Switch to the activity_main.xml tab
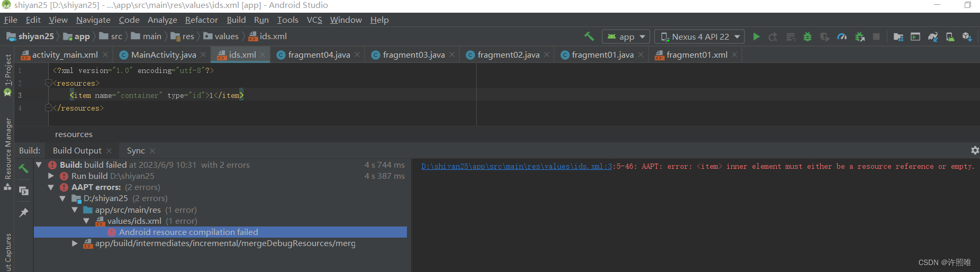This screenshot has height=272, width=980. coord(65,55)
